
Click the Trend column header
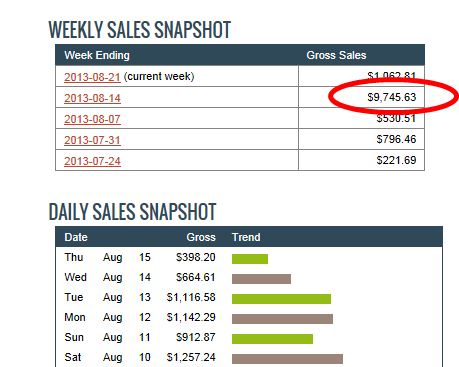[x=246, y=237]
